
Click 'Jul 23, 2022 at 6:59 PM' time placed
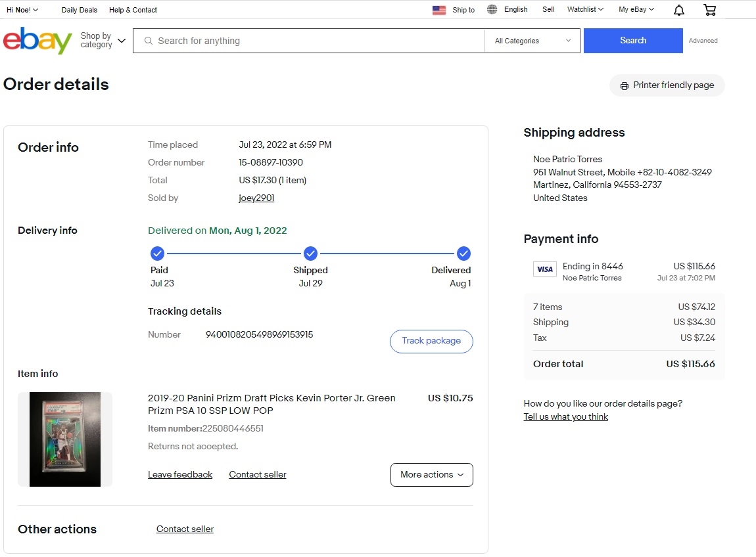285,145
